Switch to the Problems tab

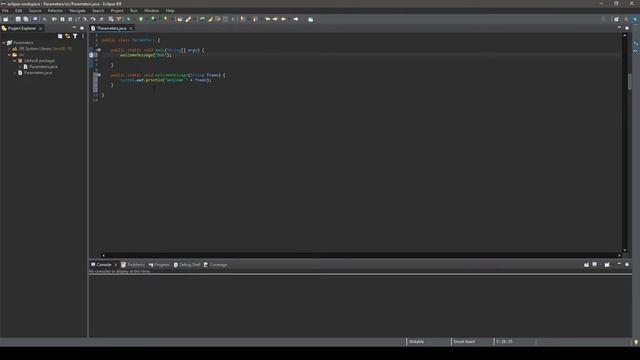pos(133,264)
